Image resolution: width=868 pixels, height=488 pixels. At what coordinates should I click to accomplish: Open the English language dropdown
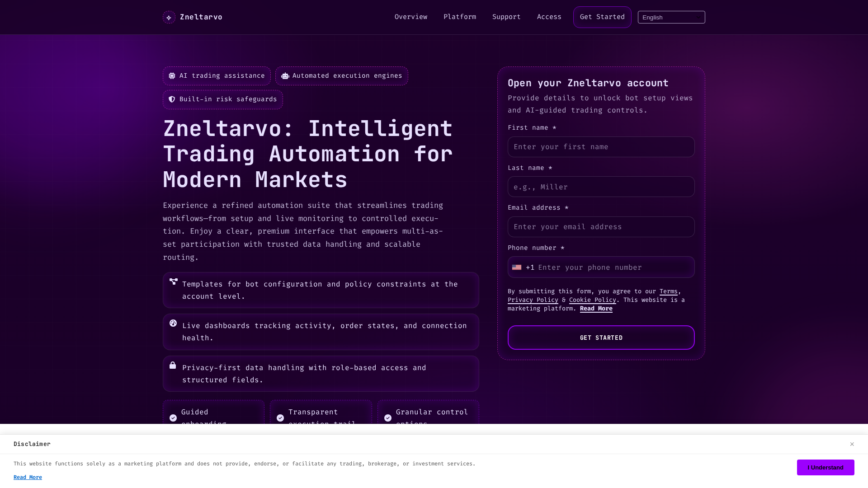coord(671,17)
